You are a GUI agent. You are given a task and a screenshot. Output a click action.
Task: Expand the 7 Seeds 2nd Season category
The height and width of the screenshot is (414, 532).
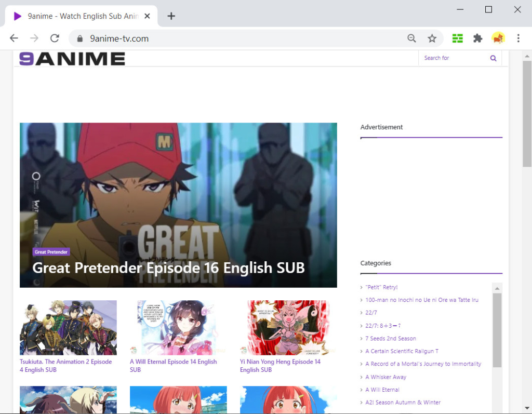point(391,338)
